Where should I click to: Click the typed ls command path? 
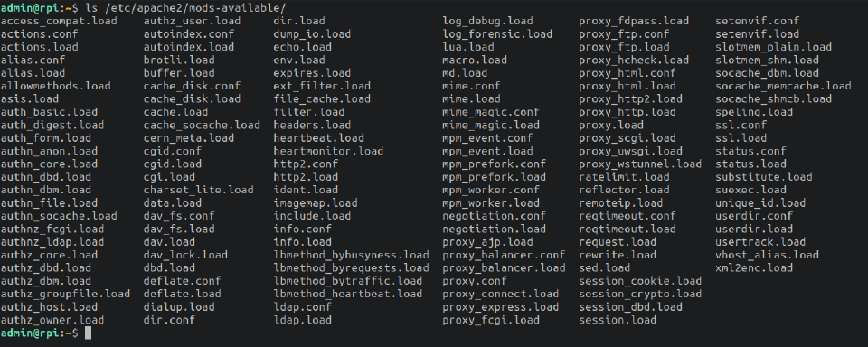pyautogui.click(x=188, y=8)
